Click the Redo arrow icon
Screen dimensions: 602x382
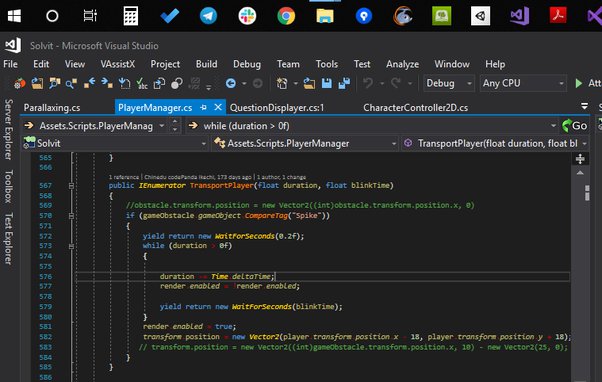pyautogui.click(x=396, y=83)
